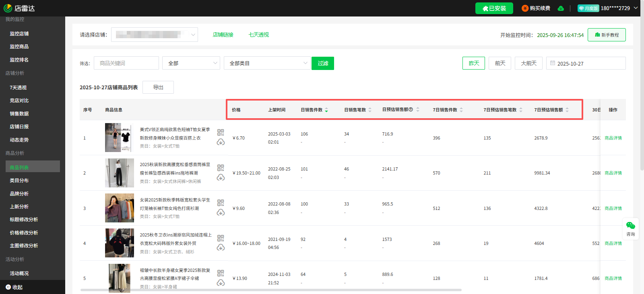Screen dimensions: 644x294
Task: Download images for 褶皱中长款半身裙 product
Action: [221, 283]
